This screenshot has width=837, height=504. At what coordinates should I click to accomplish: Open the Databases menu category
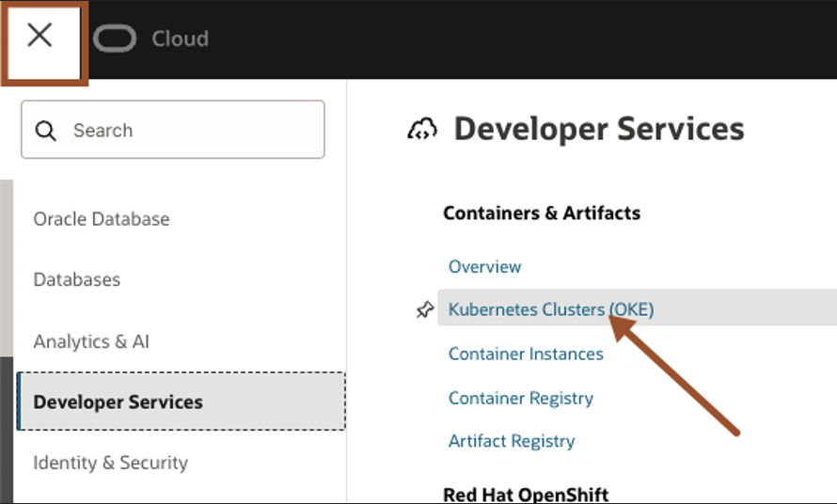tap(77, 280)
